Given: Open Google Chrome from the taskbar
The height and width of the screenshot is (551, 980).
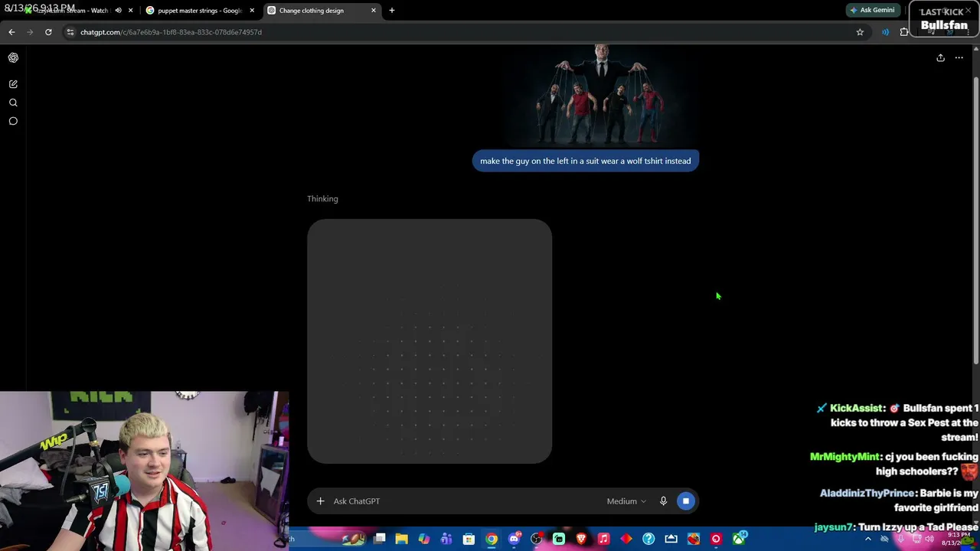Looking at the screenshot, I should 492,540.
